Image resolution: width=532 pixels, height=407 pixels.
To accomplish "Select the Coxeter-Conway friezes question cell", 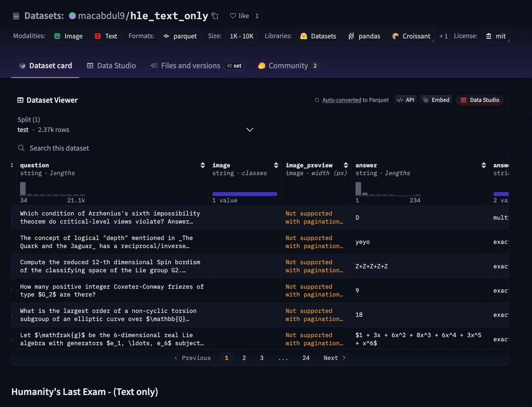I will pyautogui.click(x=113, y=291).
